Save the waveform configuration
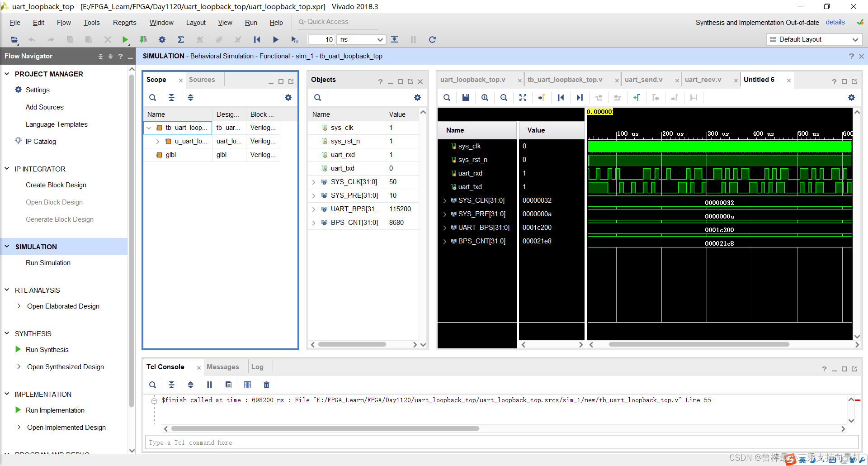This screenshot has height=466, width=868. 466,98
